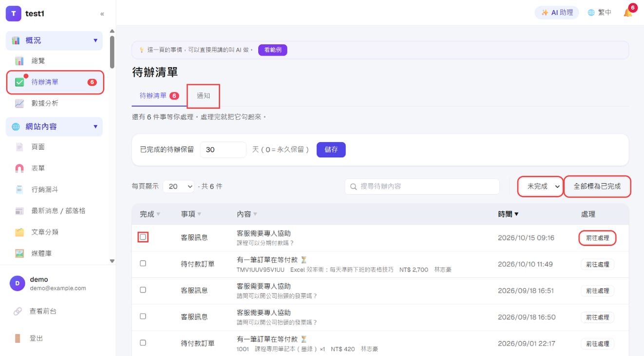Click the 看範例 button
Image resolution: width=644 pixels, height=356 pixels.
click(273, 50)
